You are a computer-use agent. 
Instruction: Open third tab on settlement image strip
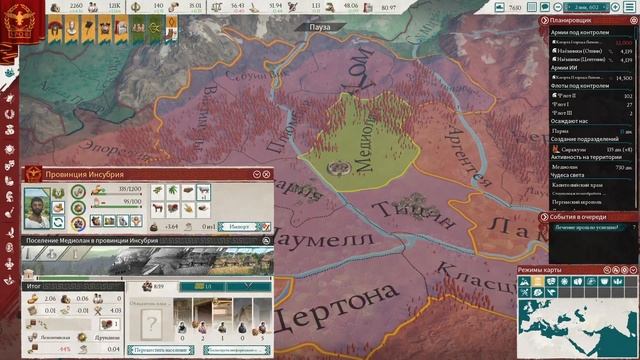(76, 253)
